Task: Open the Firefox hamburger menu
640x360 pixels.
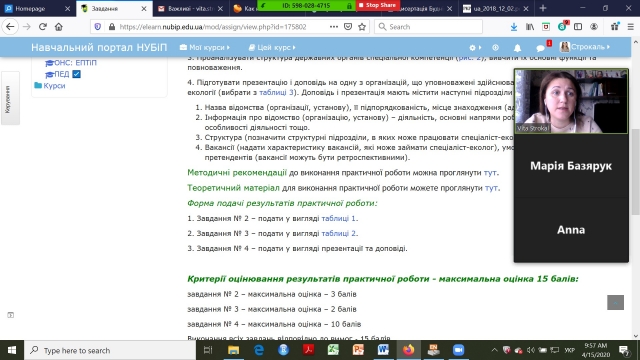Action: point(631,27)
